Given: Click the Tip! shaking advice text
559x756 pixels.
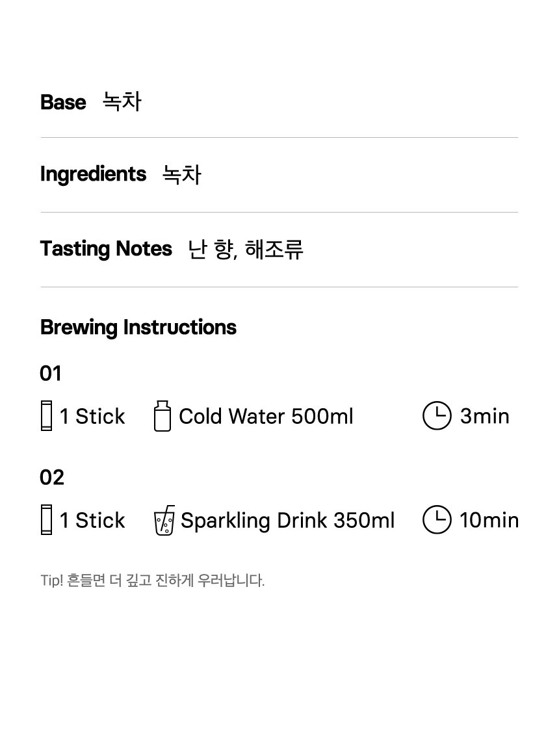Looking at the screenshot, I should (152, 580).
